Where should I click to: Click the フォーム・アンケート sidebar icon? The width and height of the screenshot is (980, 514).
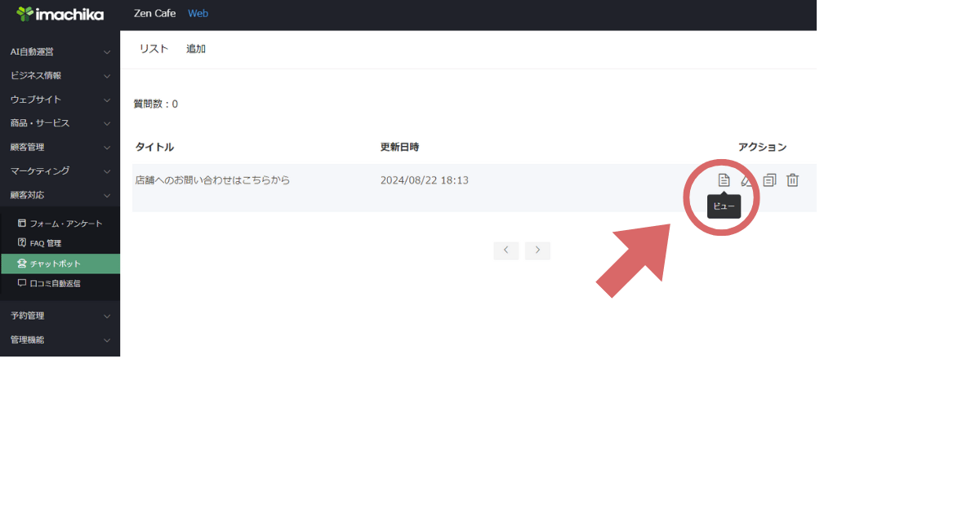click(22, 223)
